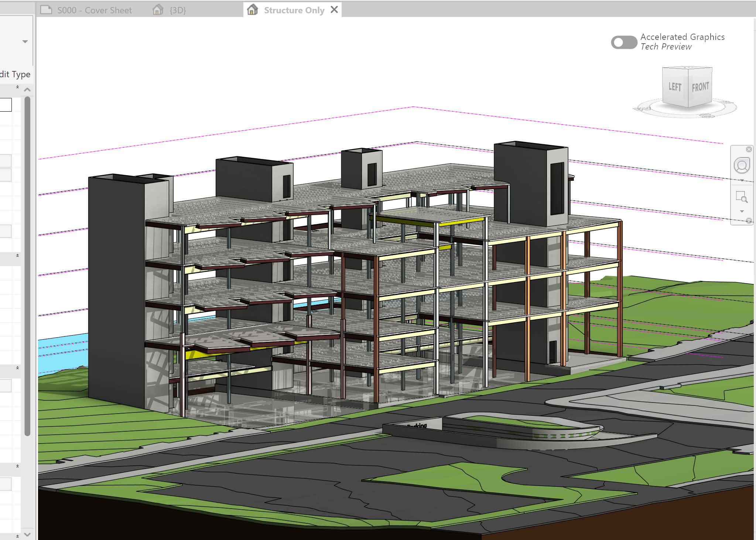Screen dimensions: 756x540
Task: Click the FRONT face of the ViewCube
Action: click(700, 87)
